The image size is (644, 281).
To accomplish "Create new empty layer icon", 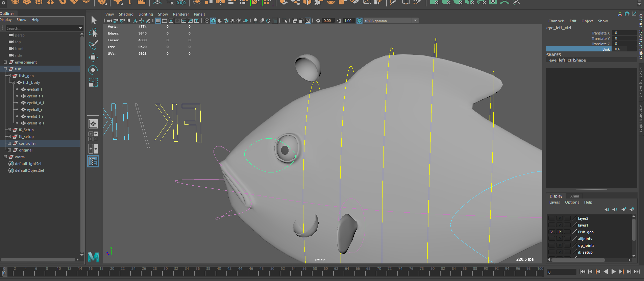I will 624,209.
